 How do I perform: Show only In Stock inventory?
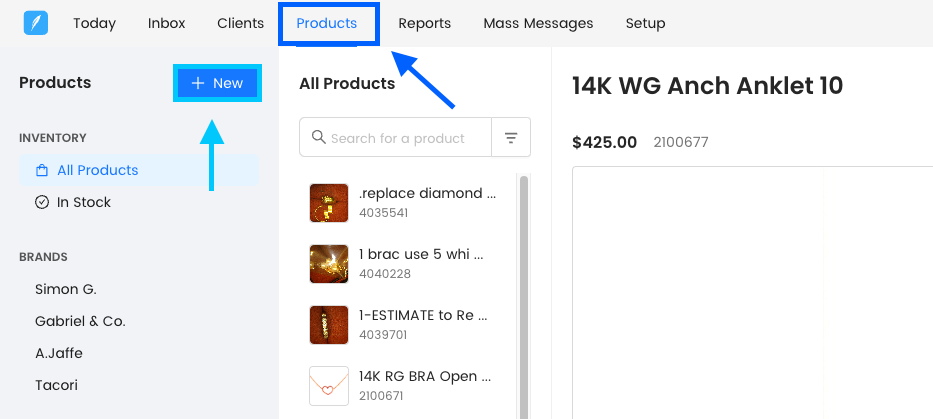tap(84, 202)
